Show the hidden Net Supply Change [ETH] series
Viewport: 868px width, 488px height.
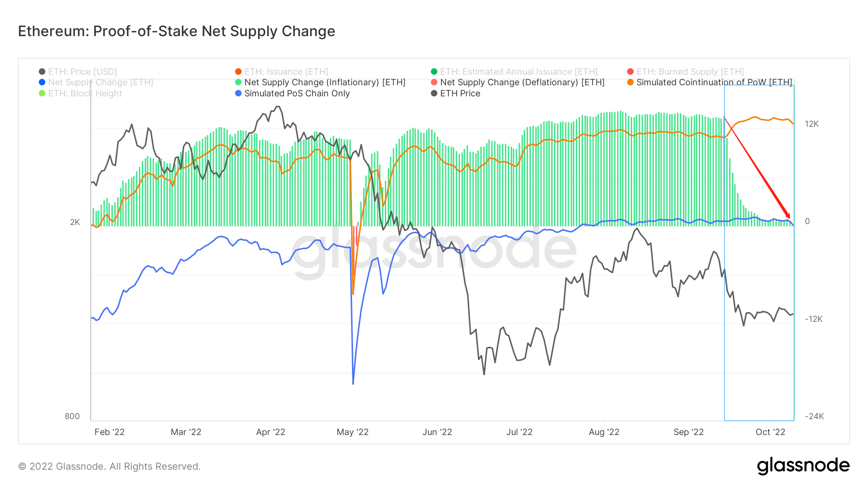100,82
